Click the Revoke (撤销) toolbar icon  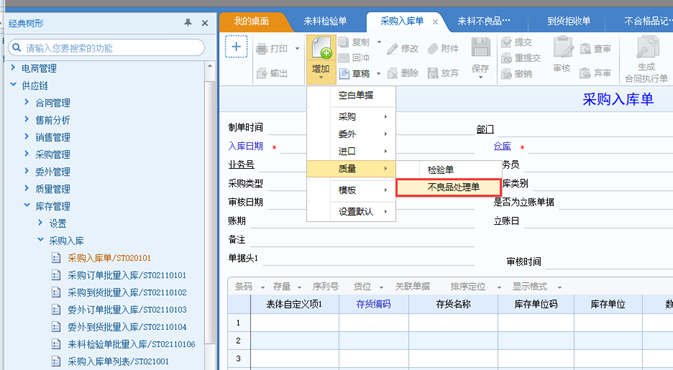506,74
